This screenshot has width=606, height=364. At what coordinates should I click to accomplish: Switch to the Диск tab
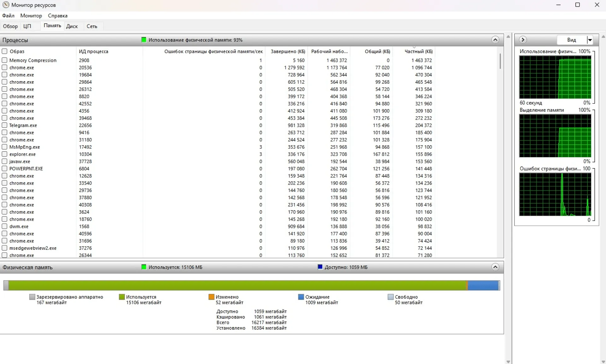tap(72, 26)
